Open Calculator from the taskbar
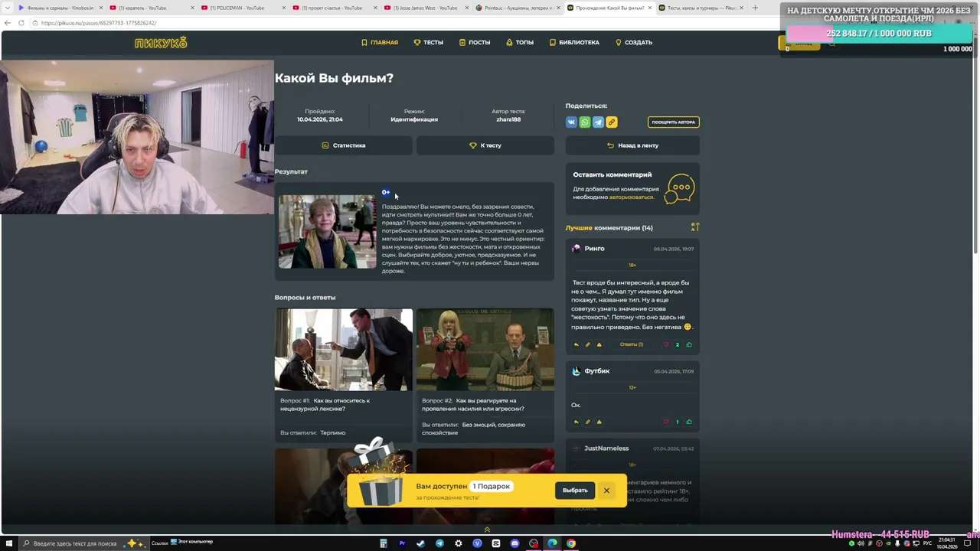Viewport: 980px width, 551px height. click(383, 543)
